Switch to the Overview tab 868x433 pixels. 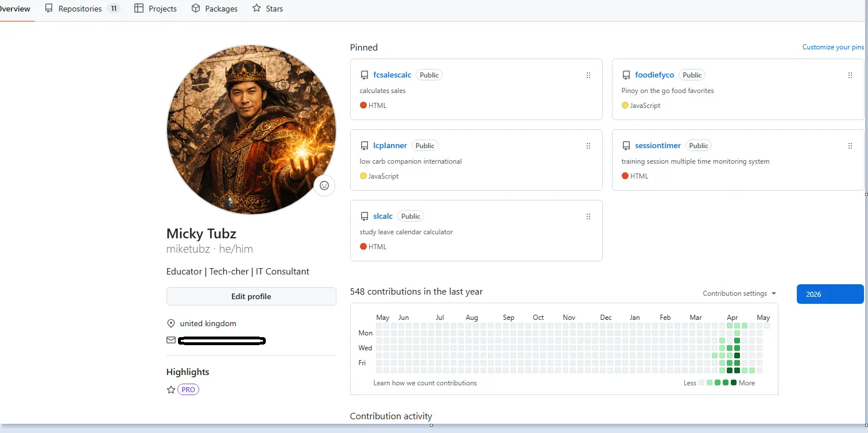point(15,9)
